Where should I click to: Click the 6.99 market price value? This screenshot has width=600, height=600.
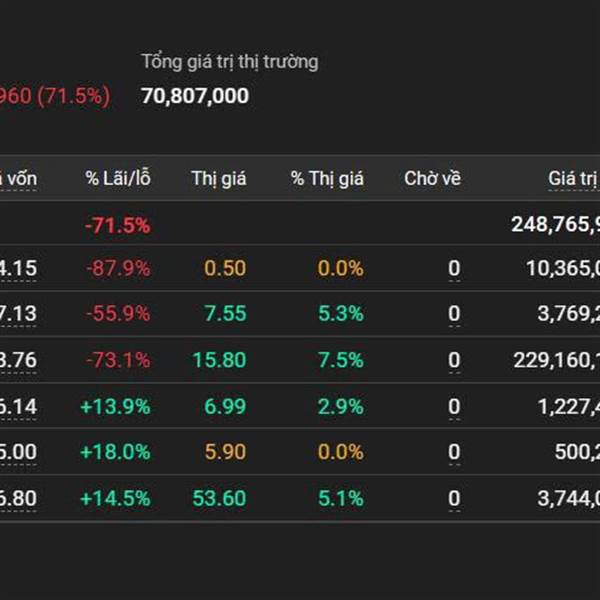[x=225, y=406]
